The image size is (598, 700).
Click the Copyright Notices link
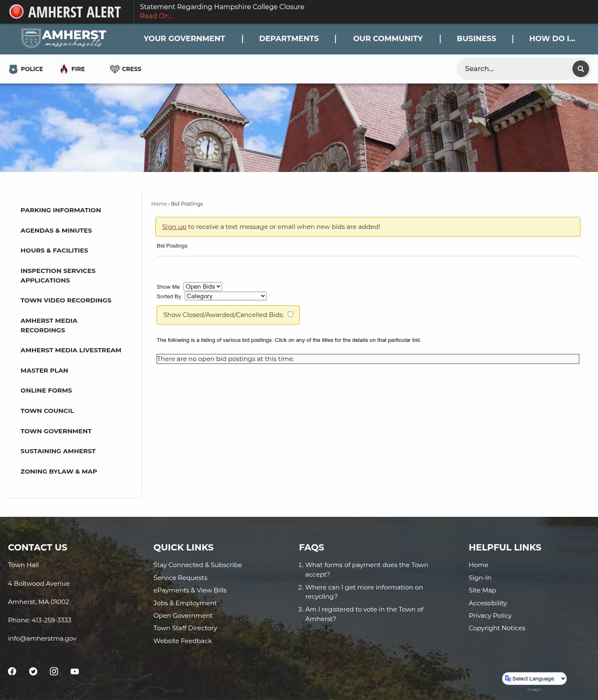[x=497, y=628]
